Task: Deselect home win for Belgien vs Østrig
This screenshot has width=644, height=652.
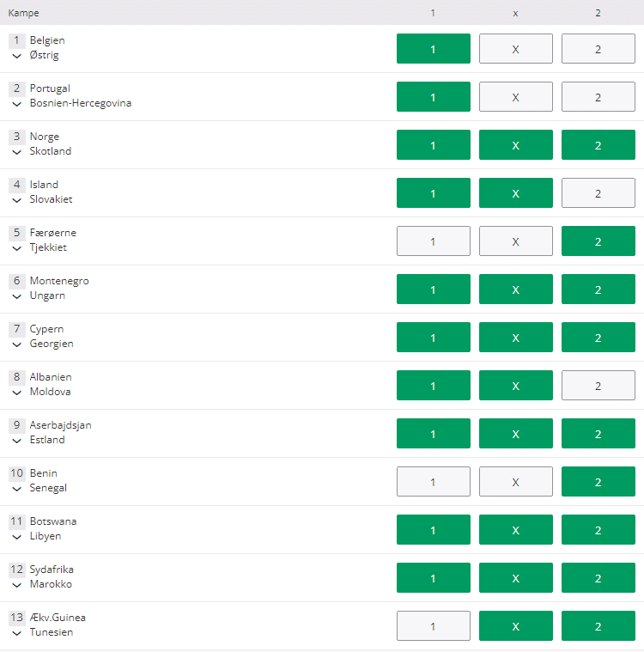Action: click(x=434, y=49)
